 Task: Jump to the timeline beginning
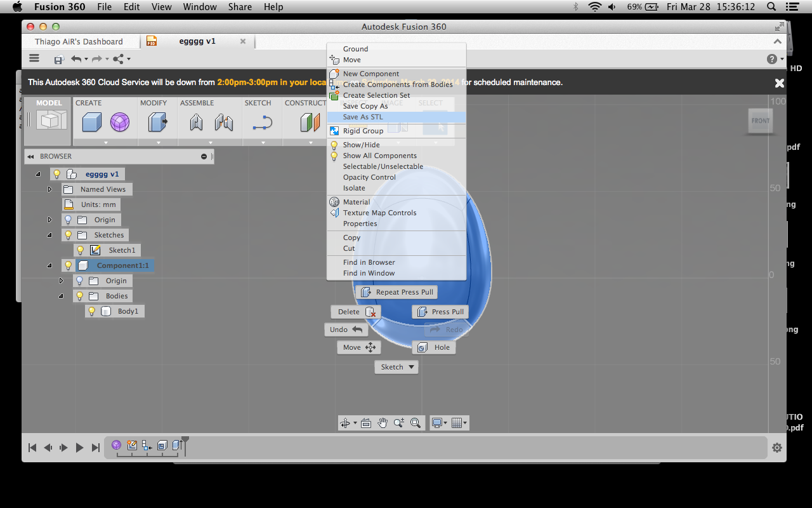coord(32,448)
